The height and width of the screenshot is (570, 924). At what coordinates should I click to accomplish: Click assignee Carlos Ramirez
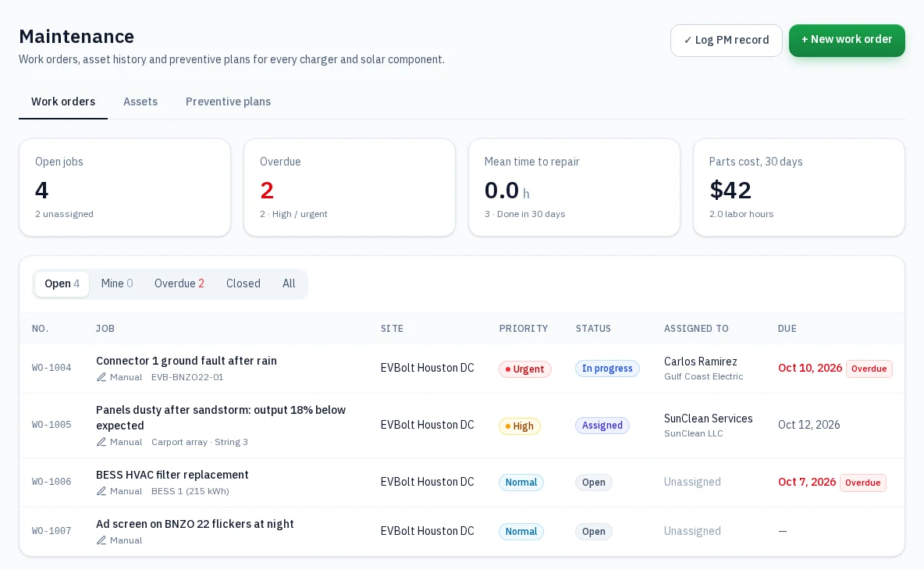[701, 362]
